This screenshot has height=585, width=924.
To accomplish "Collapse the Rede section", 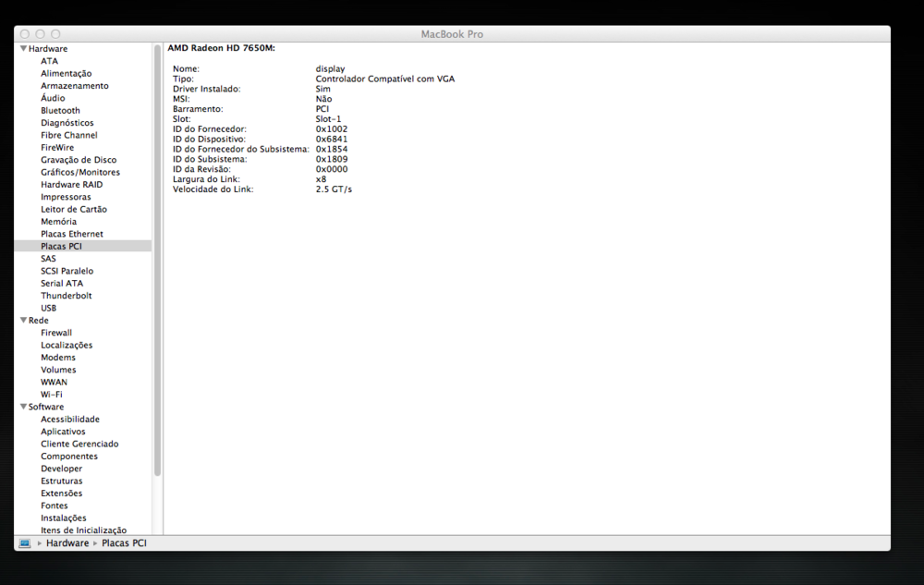I will 23,320.
